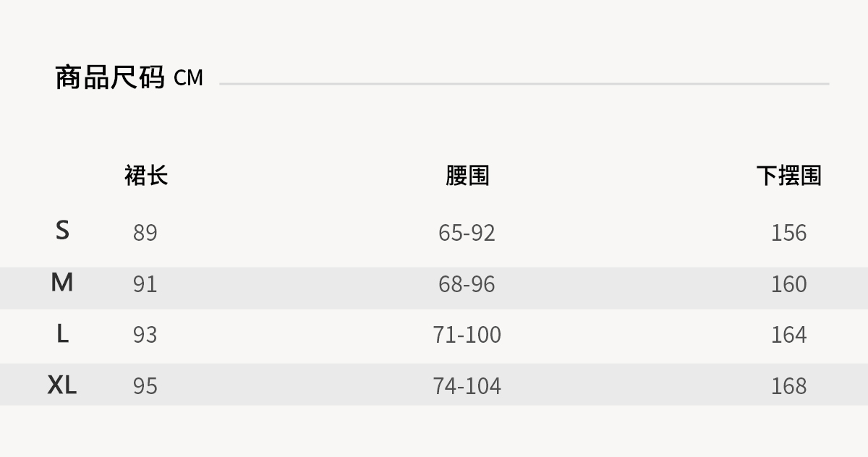Select the 裙长 column header
The height and width of the screenshot is (457, 868).
click(146, 176)
